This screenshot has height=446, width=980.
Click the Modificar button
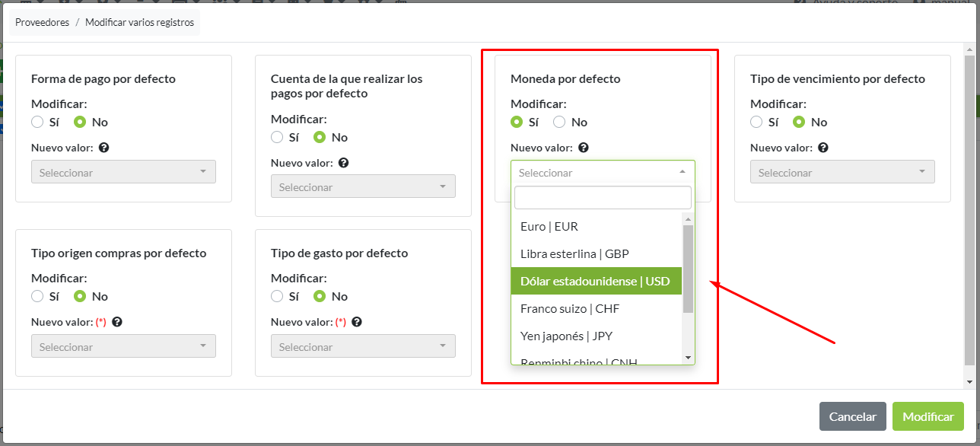[x=928, y=416]
